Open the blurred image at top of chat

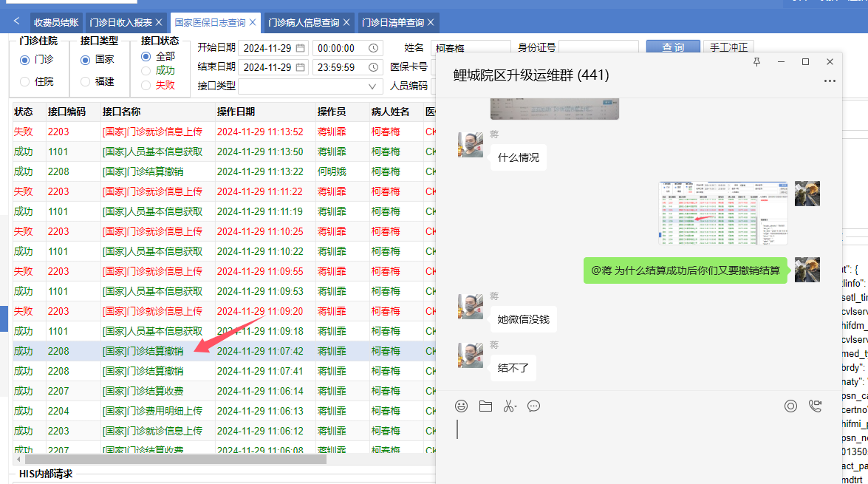tap(554, 109)
